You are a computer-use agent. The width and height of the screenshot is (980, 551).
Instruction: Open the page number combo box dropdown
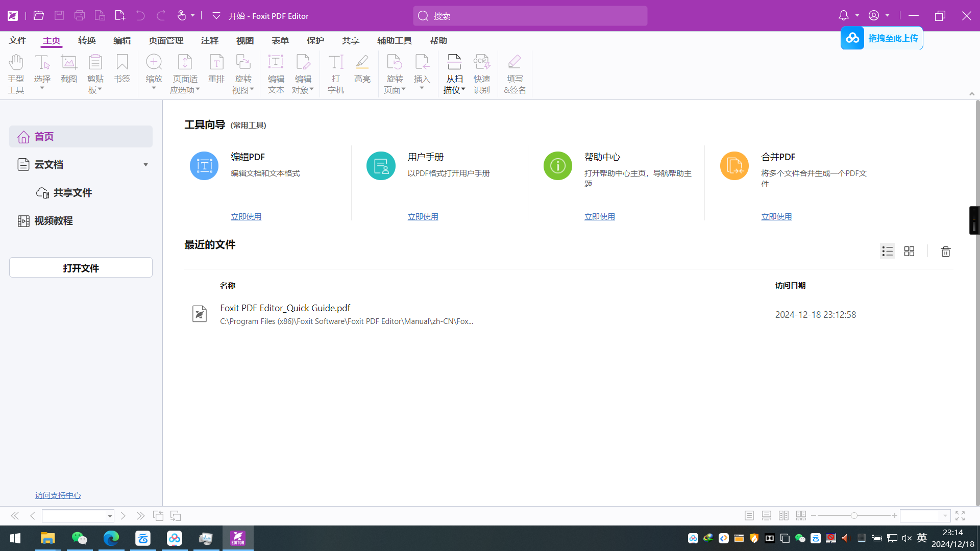110,516
